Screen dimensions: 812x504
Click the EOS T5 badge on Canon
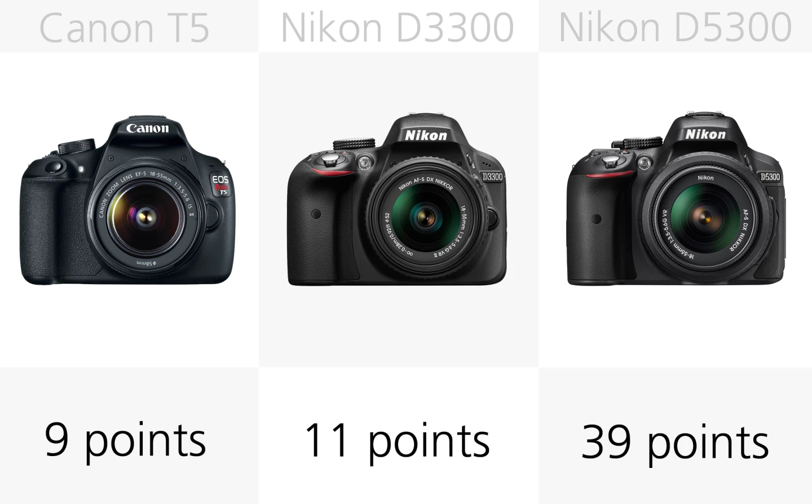tap(220, 185)
